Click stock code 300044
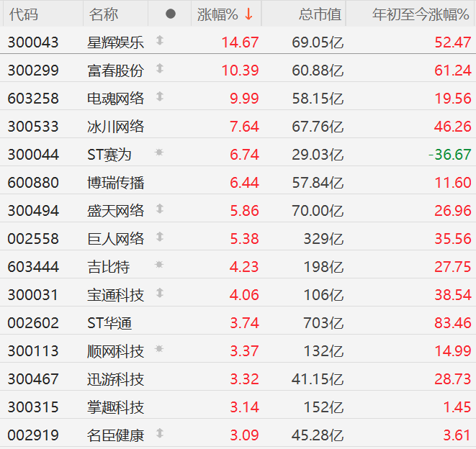The width and height of the screenshot is (476, 449). pyautogui.click(x=33, y=155)
